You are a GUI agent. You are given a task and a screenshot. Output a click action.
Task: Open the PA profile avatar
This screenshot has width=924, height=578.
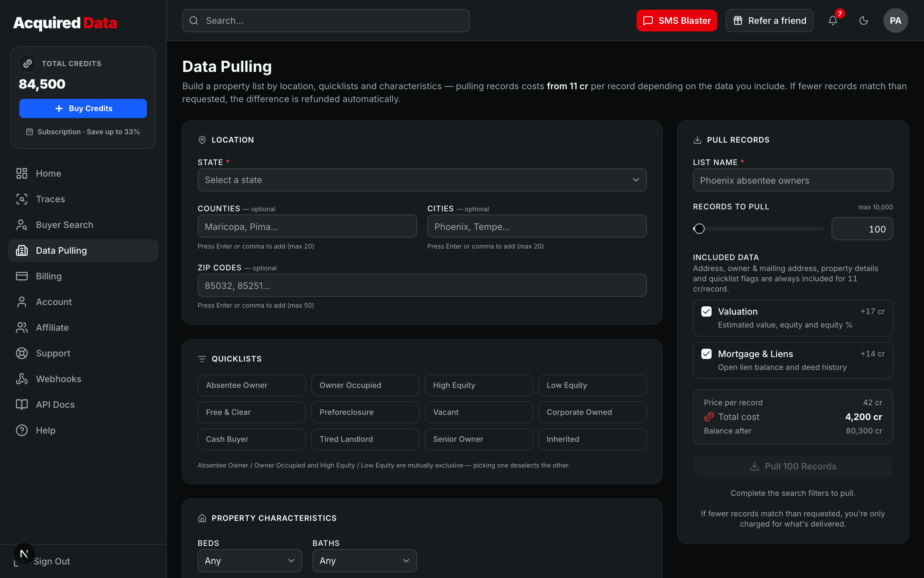click(895, 21)
